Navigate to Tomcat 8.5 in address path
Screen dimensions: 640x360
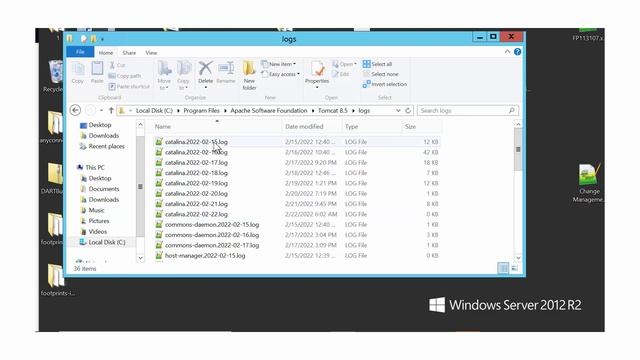pyautogui.click(x=333, y=111)
